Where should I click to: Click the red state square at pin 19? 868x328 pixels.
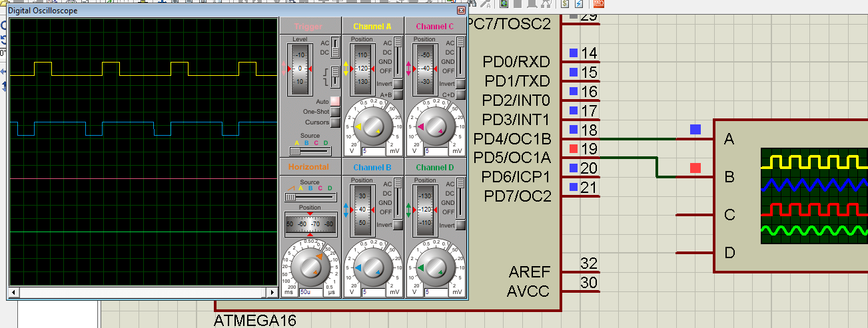(x=574, y=148)
